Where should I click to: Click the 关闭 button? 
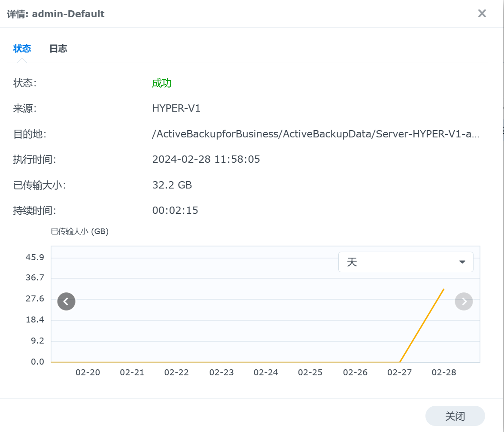pyautogui.click(x=455, y=416)
